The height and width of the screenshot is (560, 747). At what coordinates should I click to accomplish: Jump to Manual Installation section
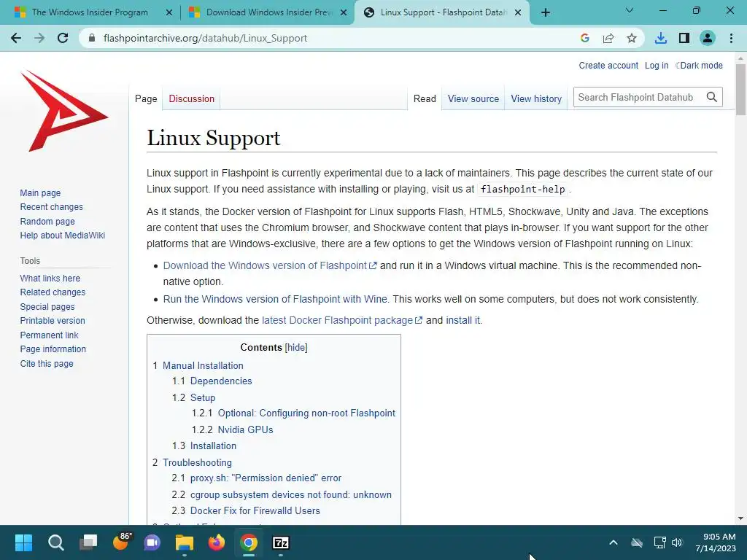[x=203, y=365]
